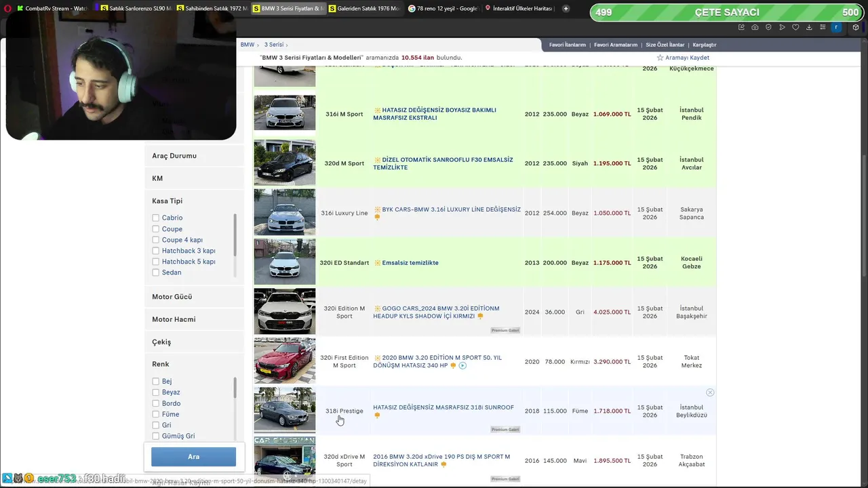Expand the KM filter section
This screenshot has height=488, width=868.
click(194, 178)
